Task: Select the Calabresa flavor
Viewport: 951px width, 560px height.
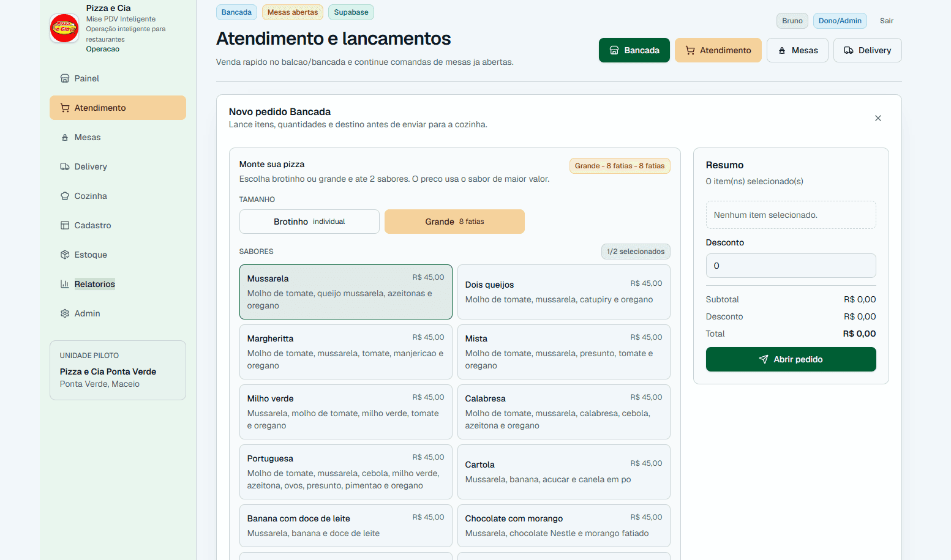Action: coord(564,412)
